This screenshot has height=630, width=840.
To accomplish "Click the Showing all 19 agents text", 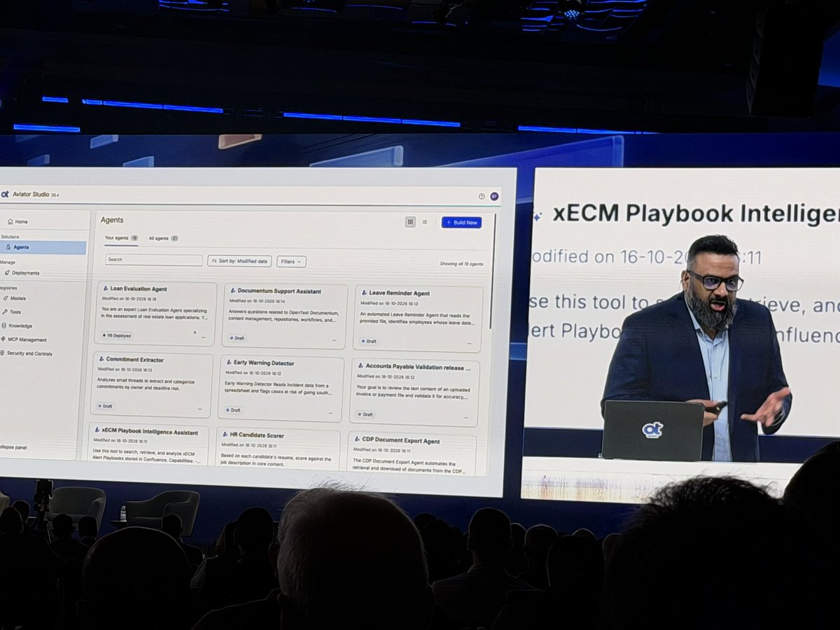I will (x=461, y=264).
